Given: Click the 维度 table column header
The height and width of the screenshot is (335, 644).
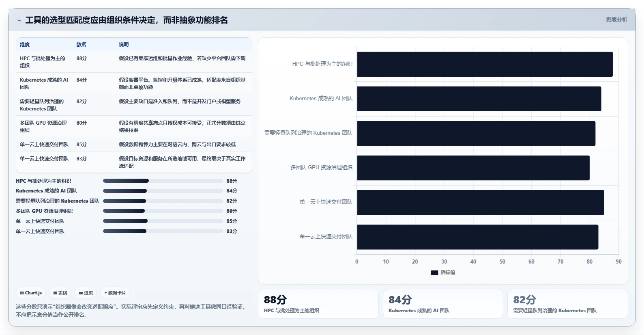Looking at the screenshot, I should (25, 45).
